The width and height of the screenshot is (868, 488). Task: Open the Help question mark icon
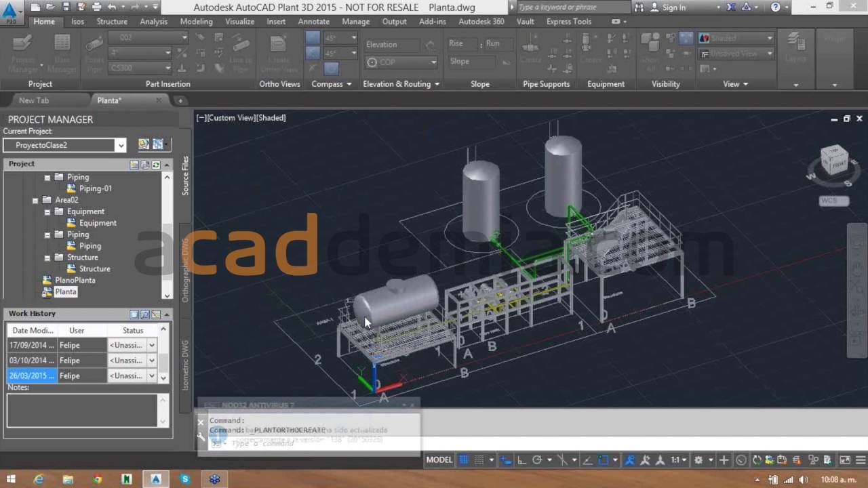776,7
